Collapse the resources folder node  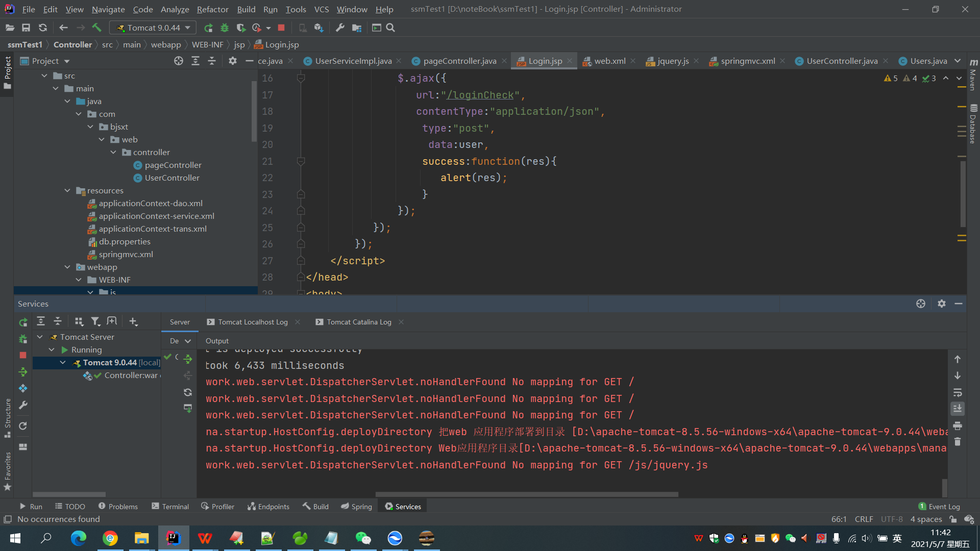pos(67,190)
